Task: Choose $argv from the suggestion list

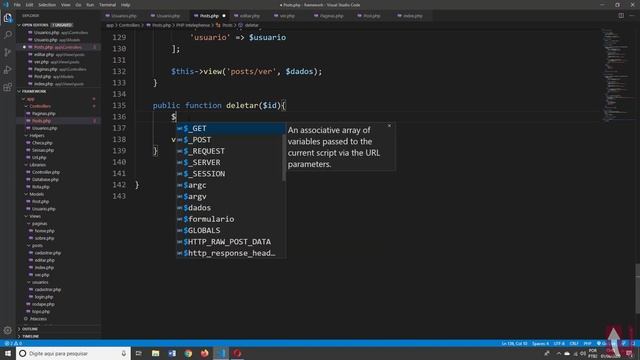Action: click(x=231, y=197)
